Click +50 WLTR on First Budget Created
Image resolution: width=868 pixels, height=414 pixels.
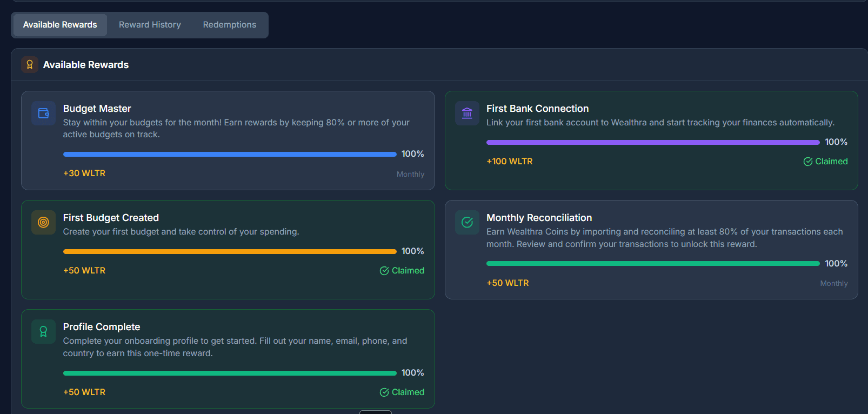(x=84, y=271)
